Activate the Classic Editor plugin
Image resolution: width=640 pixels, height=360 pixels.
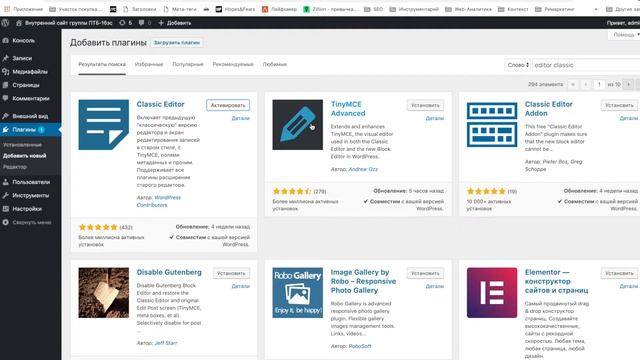coord(228,105)
